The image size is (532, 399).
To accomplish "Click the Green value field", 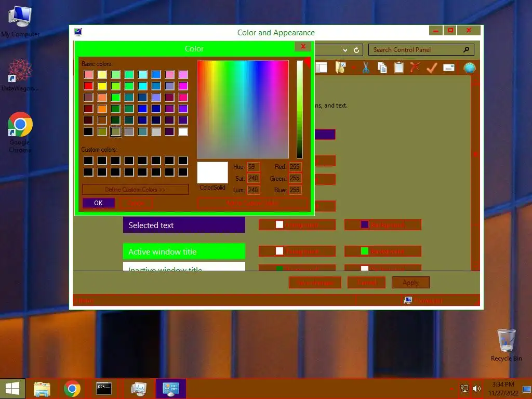I will [295, 178].
